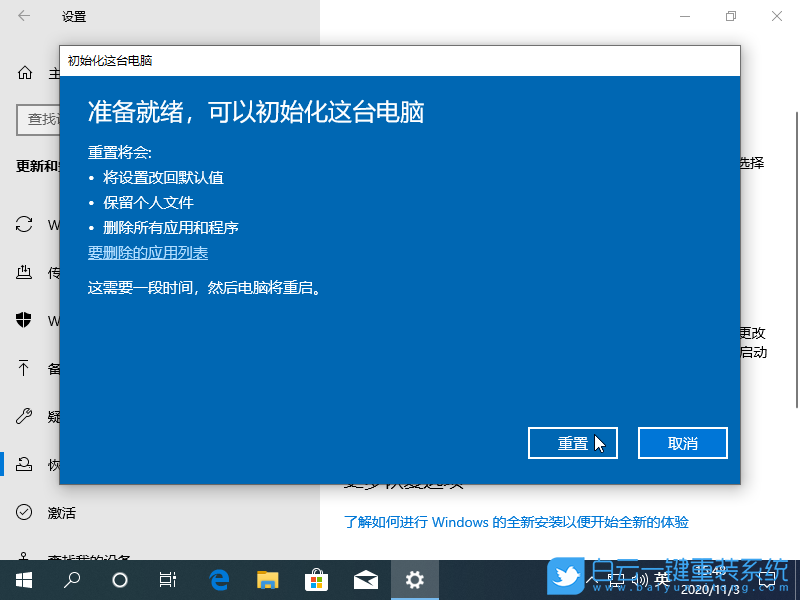The height and width of the screenshot is (600, 800).
Task: Select 查找我的设备 in the sidebar
Action: click(23, 558)
